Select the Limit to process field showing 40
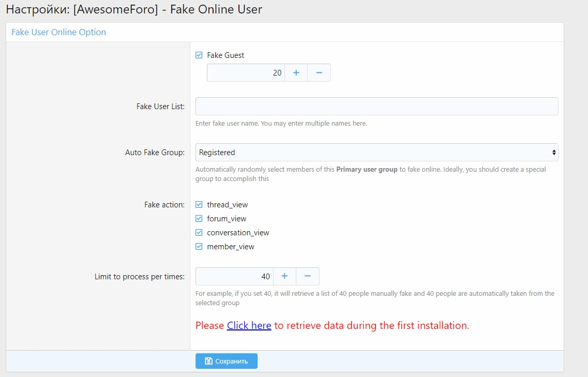This screenshot has width=588, height=377. [234, 276]
